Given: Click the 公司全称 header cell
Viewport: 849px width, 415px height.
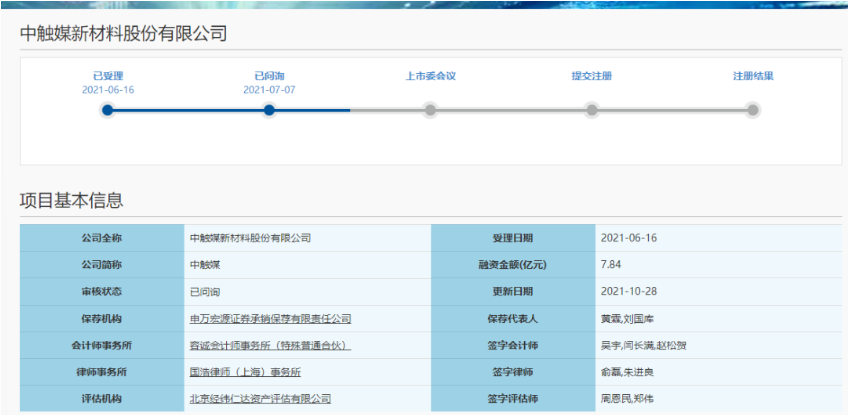Looking at the screenshot, I should click(x=102, y=238).
